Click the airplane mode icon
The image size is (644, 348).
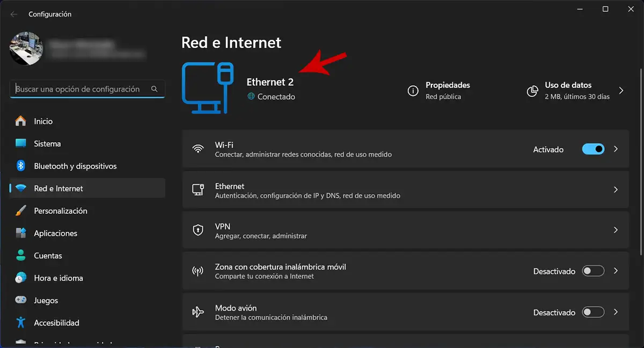click(198, 312)
